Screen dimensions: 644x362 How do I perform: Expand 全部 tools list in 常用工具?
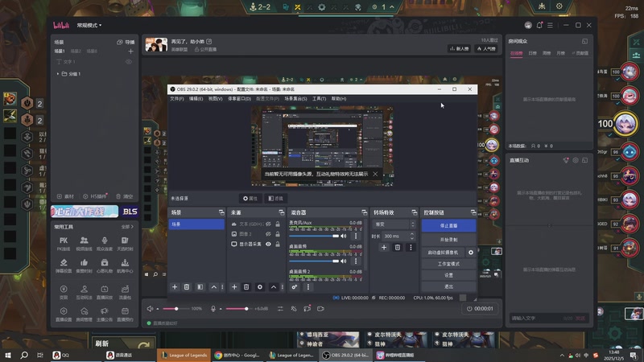point(127,227)
